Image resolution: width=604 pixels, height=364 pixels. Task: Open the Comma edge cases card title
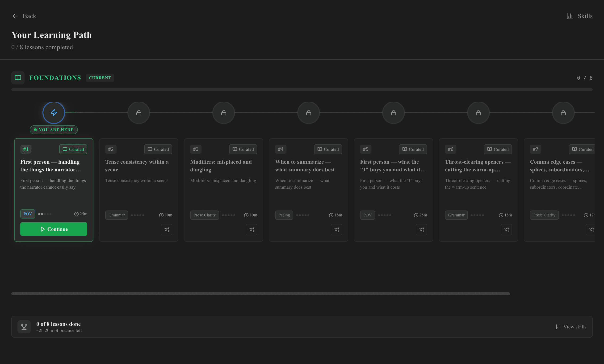coord(560,165)
